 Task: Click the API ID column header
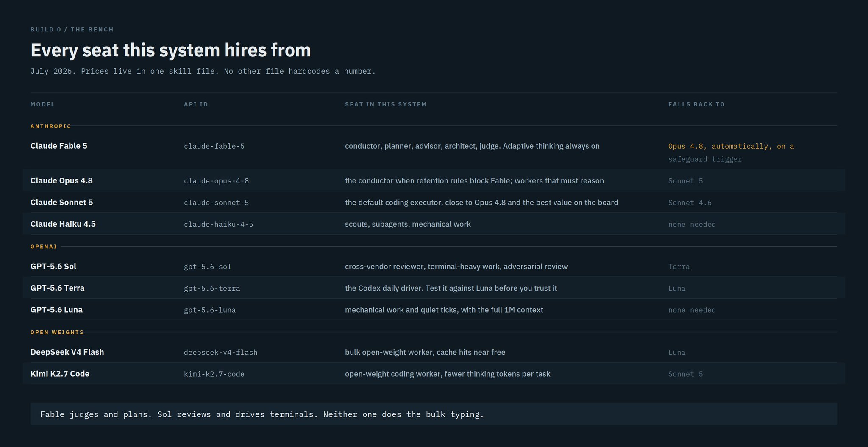click(x=196, y=104)
